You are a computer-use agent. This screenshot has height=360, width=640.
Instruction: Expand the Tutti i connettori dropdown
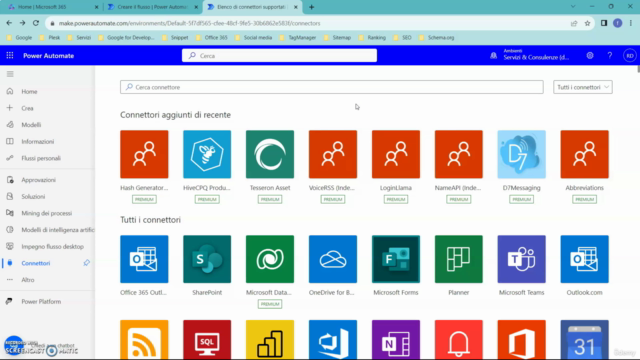[582, 87]
